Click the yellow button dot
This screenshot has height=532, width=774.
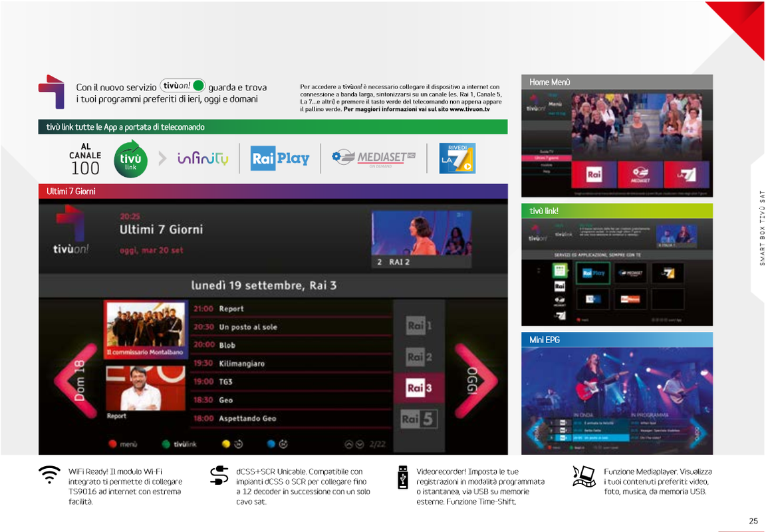(226, 444)
